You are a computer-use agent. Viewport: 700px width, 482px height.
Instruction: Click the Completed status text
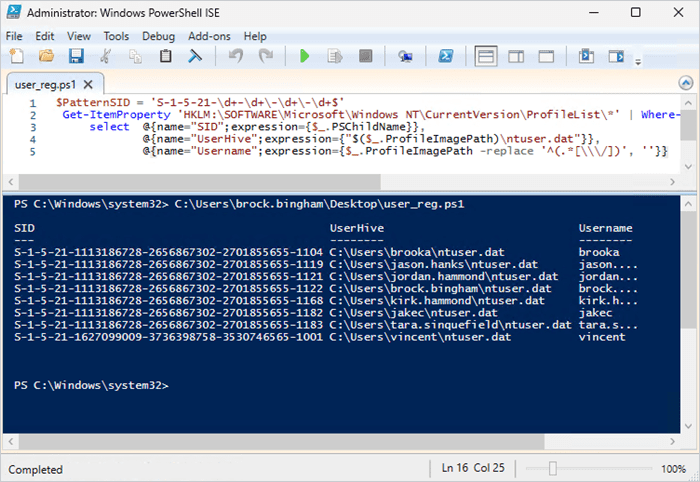tap(35, 470)
